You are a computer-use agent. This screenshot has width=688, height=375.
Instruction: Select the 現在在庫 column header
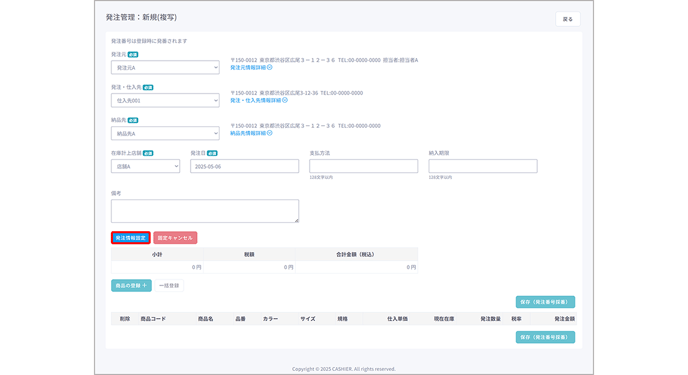point(444,319)
